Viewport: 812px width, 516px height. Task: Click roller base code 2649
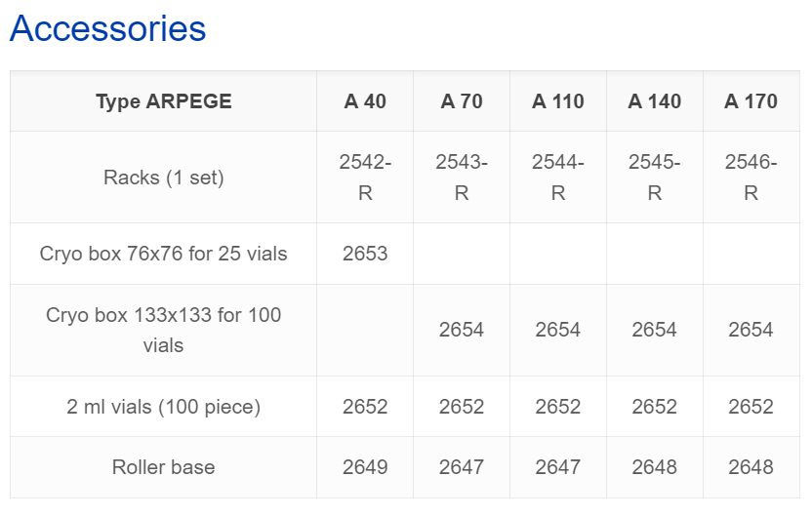365,467
